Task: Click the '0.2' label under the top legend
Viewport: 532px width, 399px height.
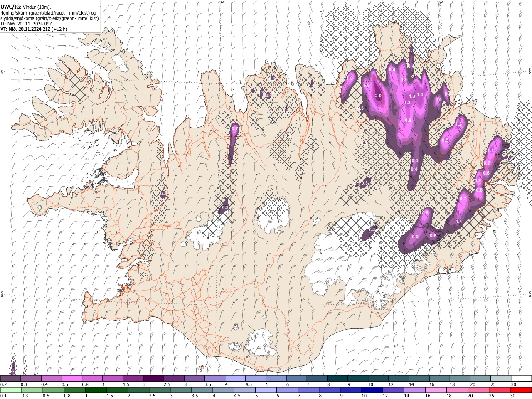Action: click(x=3, y=384)
